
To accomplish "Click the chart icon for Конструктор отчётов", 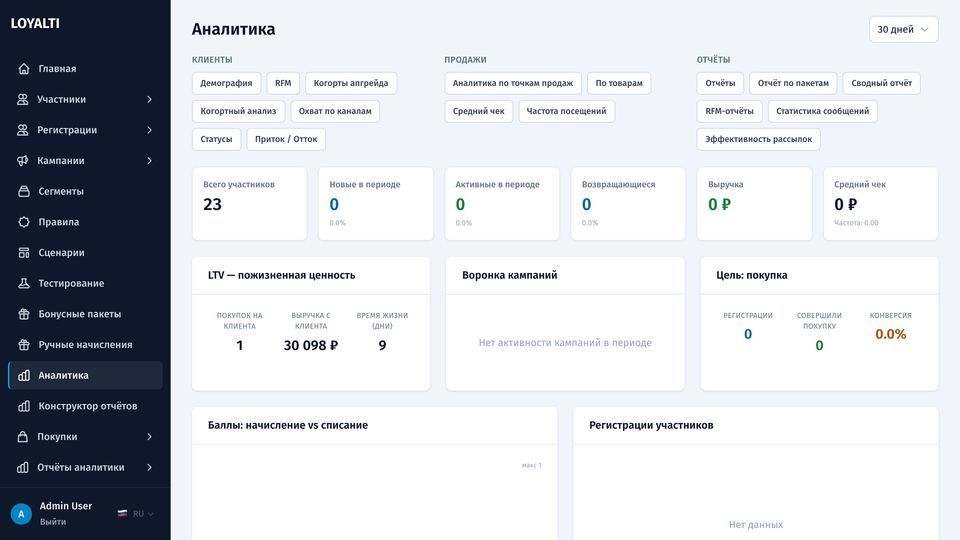I will coord(23,406).
